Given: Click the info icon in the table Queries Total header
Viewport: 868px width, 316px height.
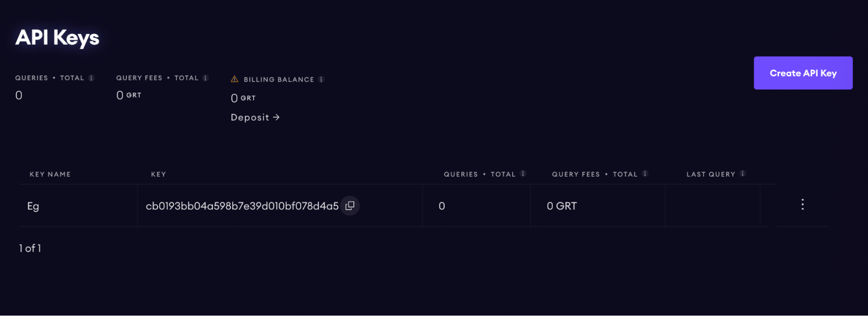Looking at the screenshot, I should click(x=523, y=173).
